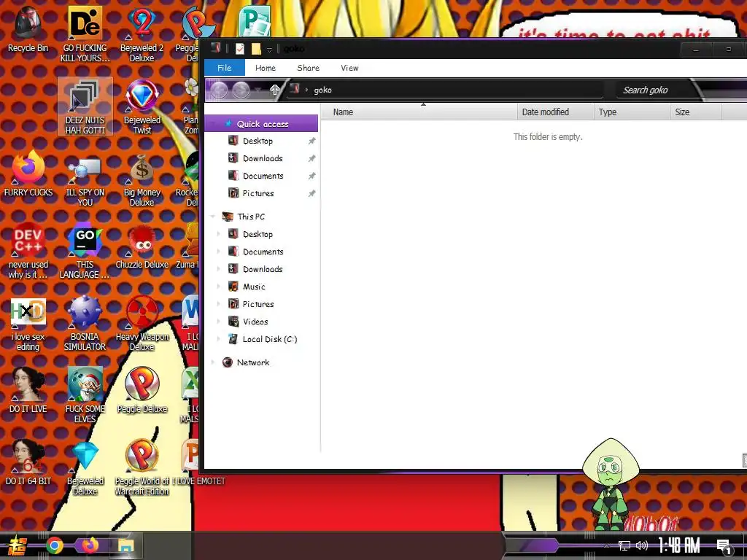Select the Heavy Weapon Deluxe desktop icon
This screenshot has height=560, width=747.
click(x=142, y=324)
